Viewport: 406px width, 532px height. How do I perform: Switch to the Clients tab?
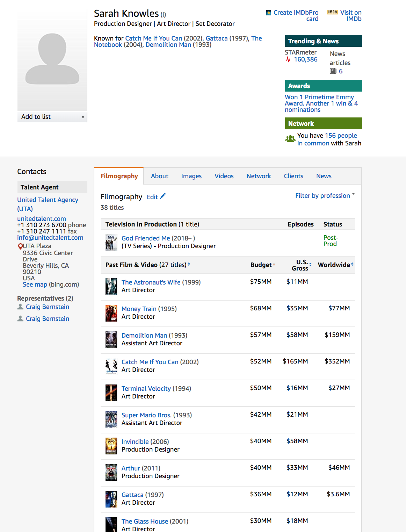(293, 176)
